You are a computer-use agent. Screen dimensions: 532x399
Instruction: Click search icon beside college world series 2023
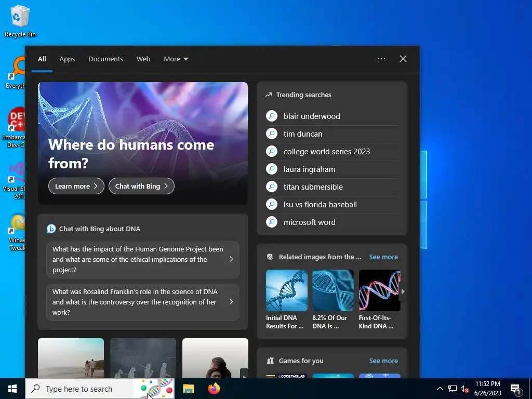pos(271,151)
